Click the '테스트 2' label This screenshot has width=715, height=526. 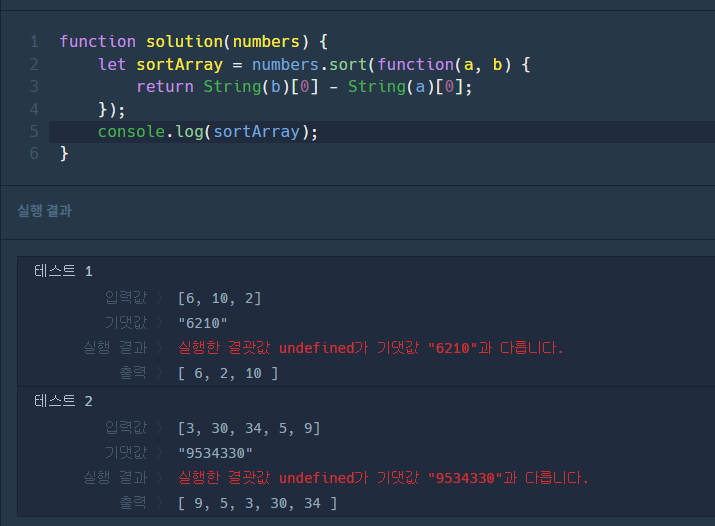(x=63, y=401)
